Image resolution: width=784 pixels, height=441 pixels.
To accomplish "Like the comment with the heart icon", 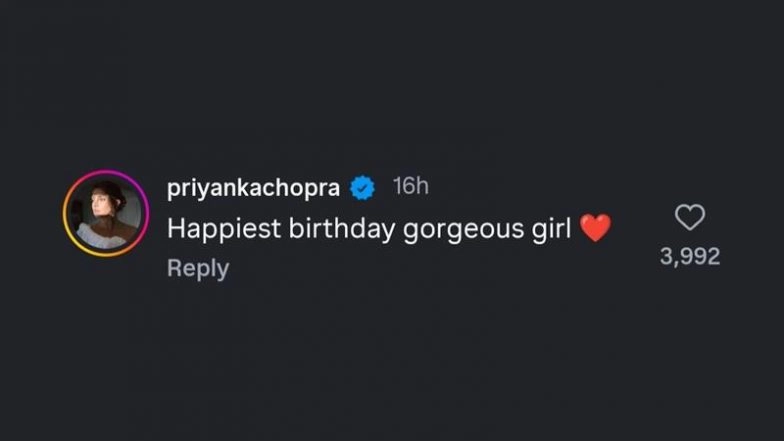I will [690, 217].
